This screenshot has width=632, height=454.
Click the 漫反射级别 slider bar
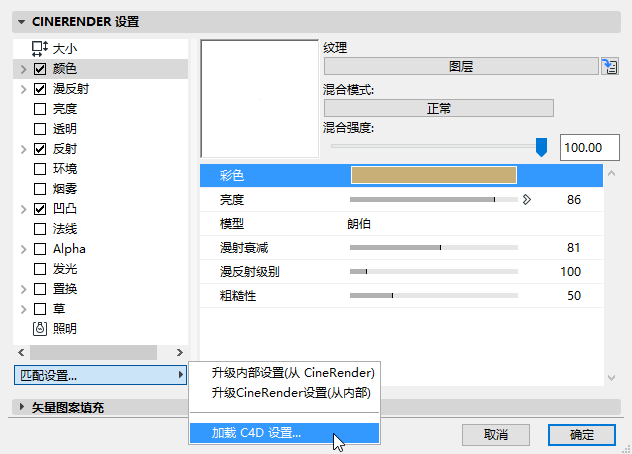(x=434, y=271)
